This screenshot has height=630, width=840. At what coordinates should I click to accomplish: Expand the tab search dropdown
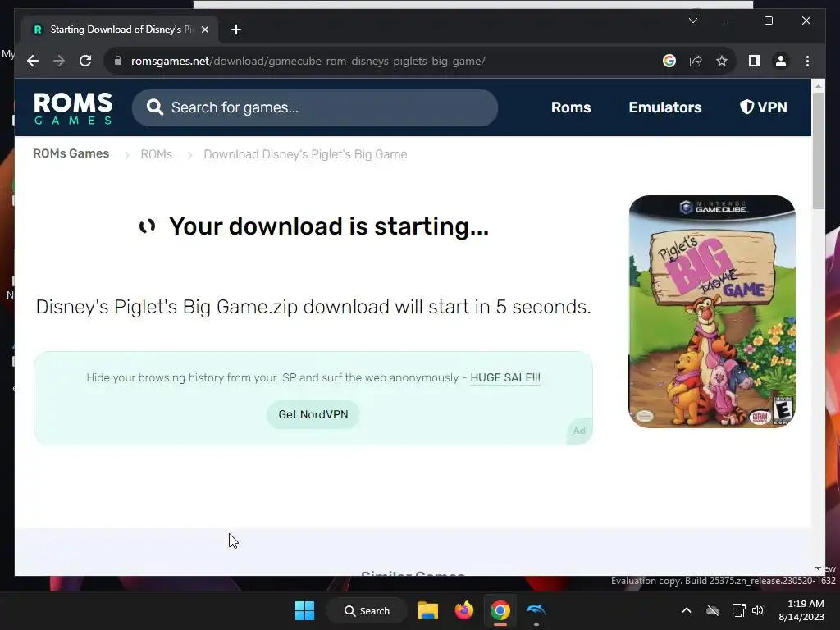point(692,21)
